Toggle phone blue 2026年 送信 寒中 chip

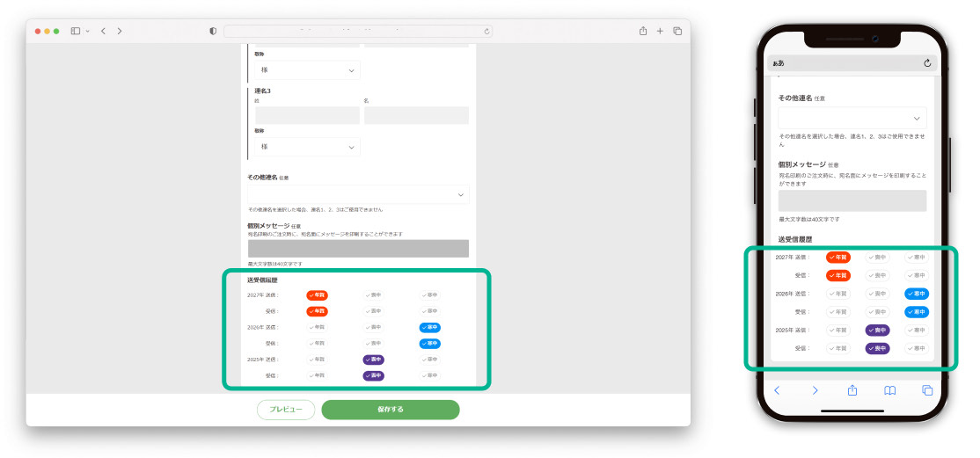tap(917, 294)
